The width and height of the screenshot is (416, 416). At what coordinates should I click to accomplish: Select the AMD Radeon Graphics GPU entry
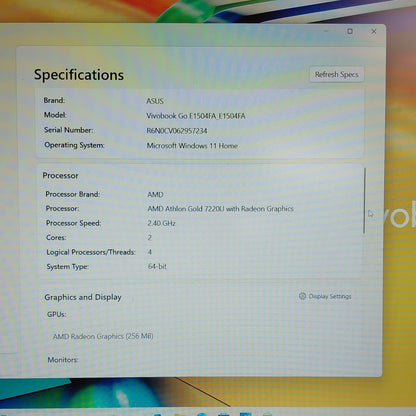(x=103, y=336)
